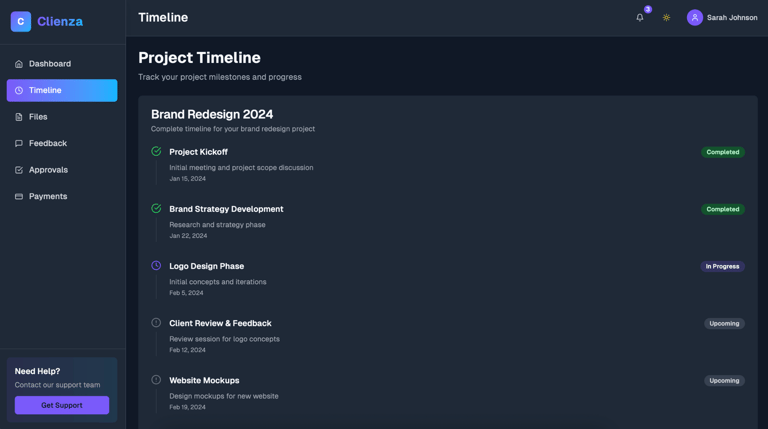This screenshot has height=429, width=768.
Task: Click Website Mockups status icon
Action: [156, 380]
